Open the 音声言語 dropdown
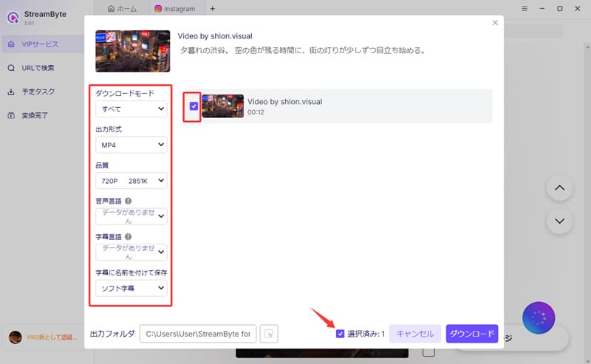 131,216
